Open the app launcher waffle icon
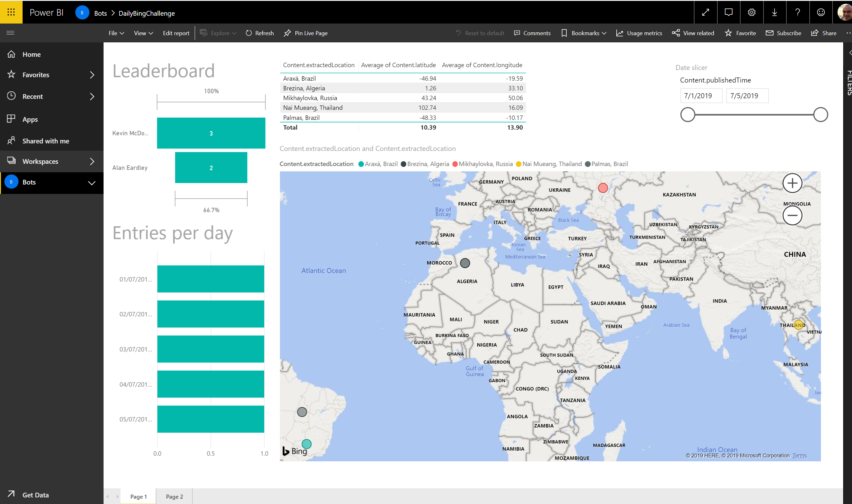Image resolution: width=852 pixels, height=504 pixels. (11, 12)
